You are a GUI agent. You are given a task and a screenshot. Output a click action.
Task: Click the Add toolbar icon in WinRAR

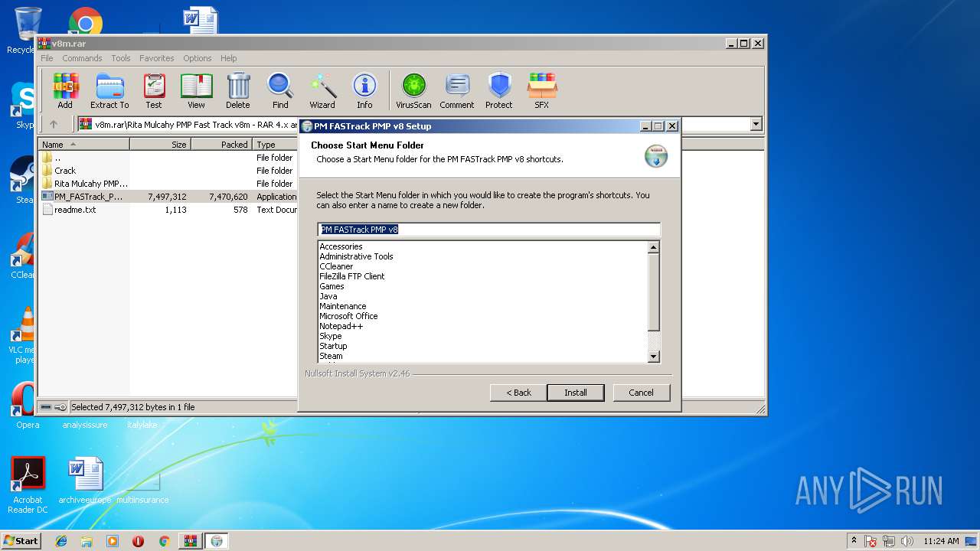65,91
